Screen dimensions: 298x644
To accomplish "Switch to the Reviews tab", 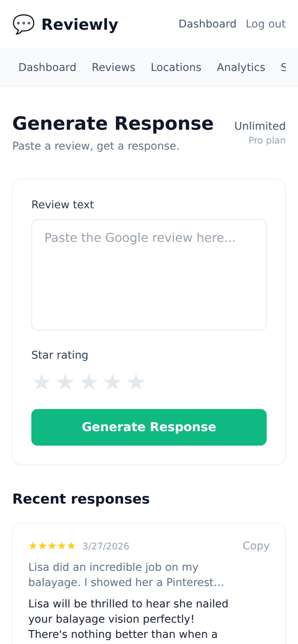I will tap(113, 67).
